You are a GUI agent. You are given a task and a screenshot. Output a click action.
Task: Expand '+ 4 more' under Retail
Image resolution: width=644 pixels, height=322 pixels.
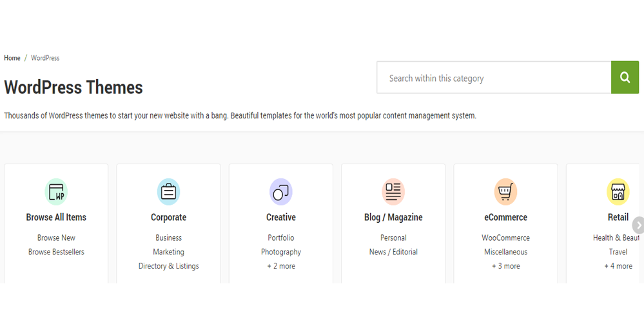coord(618,266)
